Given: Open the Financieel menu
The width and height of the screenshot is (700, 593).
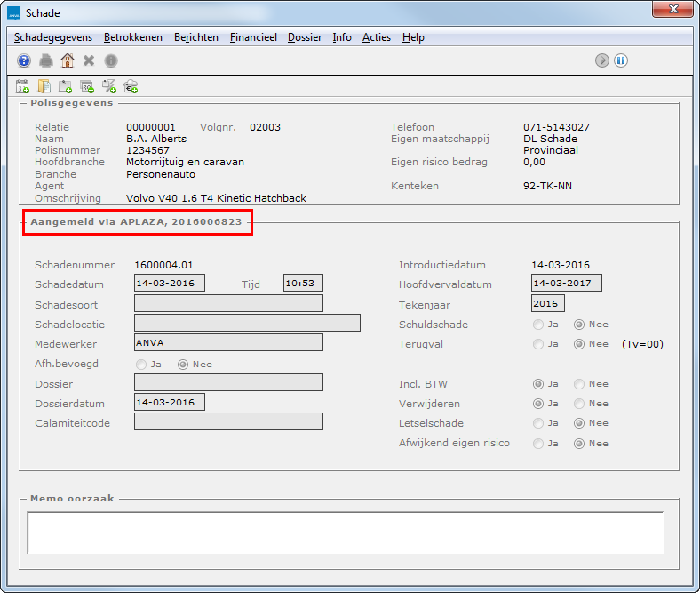Looking at the screenshot, I should 253,37.
